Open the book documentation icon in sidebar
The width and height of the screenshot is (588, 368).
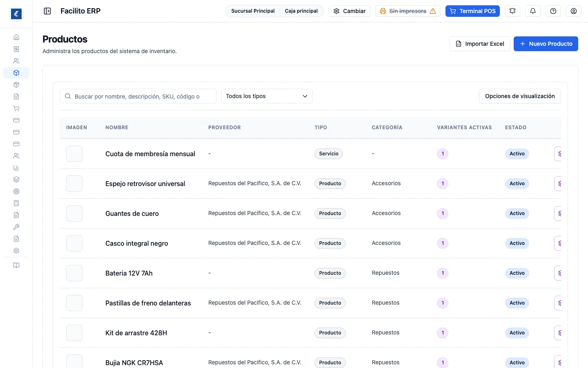pos(16,265)
